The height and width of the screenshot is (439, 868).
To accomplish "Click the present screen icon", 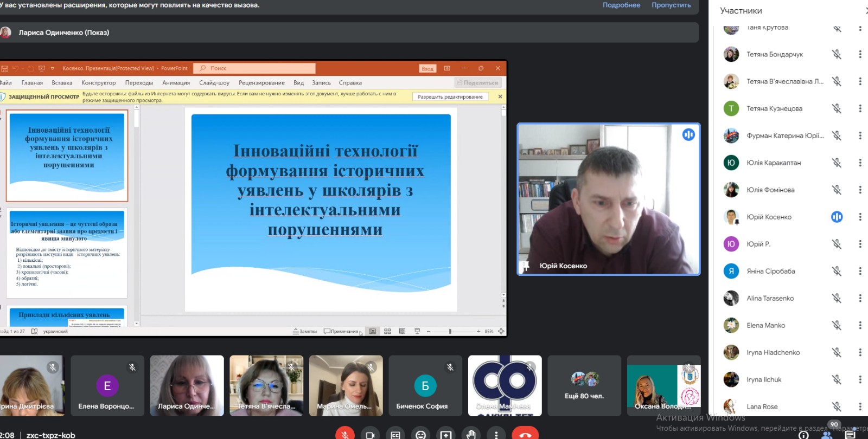I will (445, 435).
